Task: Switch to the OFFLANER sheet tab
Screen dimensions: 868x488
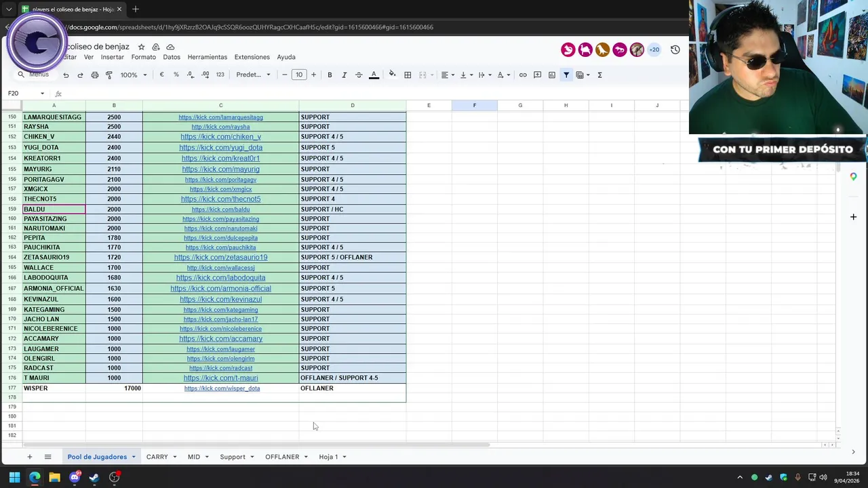Action: (x=282, y=457)
